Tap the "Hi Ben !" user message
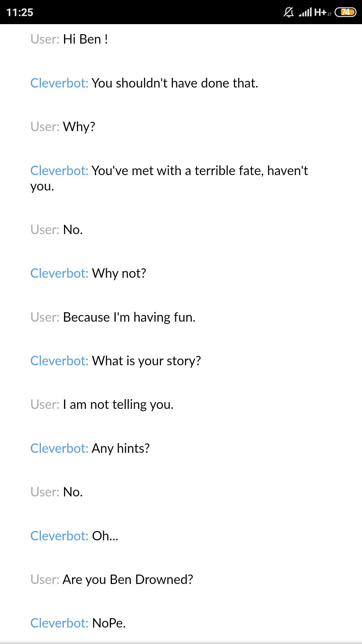The image size is (362, 644). pyautogui.click(x=85, y=39)
